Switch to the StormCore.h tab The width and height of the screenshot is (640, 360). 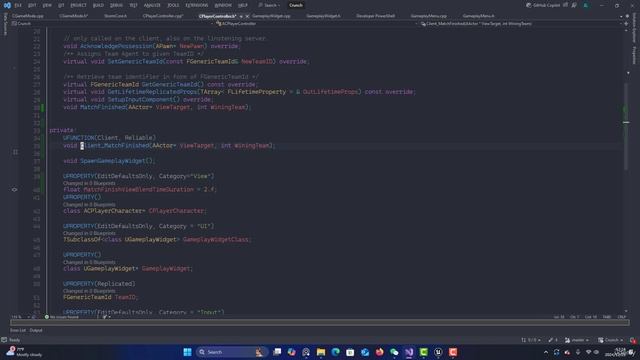[115, 16]
